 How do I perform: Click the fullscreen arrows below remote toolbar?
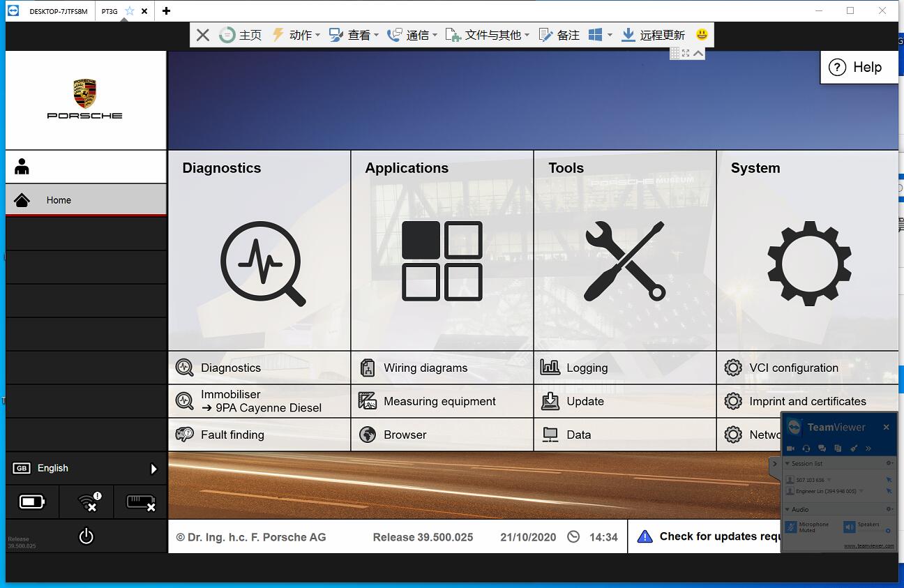pyautogui.click(x=686, y=53)
